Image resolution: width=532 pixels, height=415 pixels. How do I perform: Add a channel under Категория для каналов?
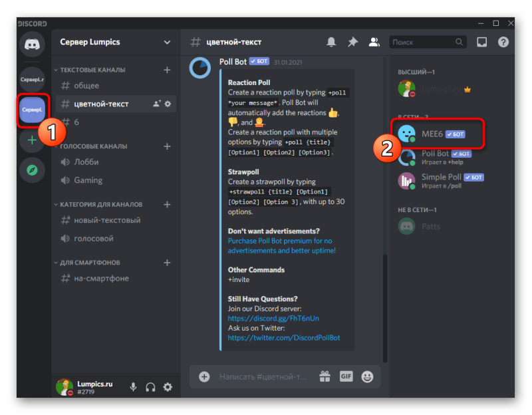[167, 205]
